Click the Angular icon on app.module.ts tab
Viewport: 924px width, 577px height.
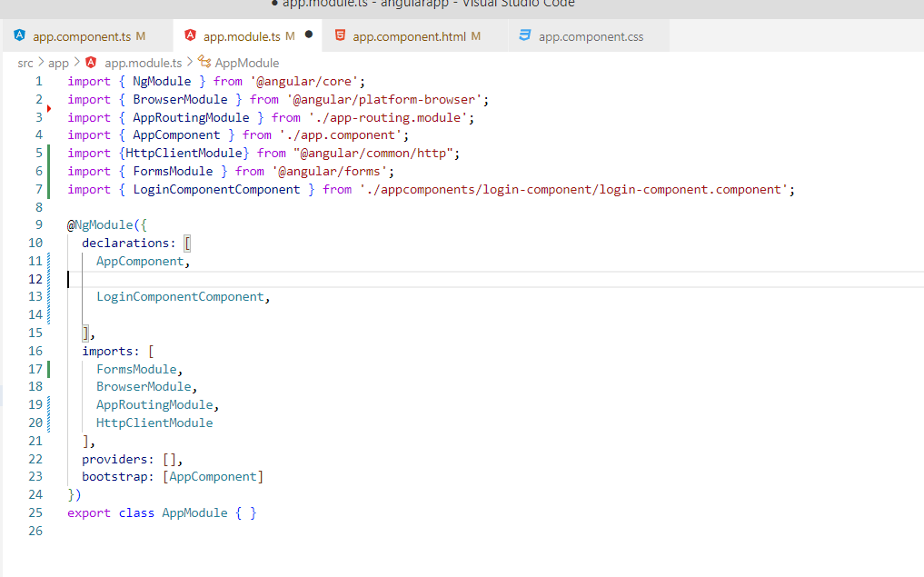[191, 35]
